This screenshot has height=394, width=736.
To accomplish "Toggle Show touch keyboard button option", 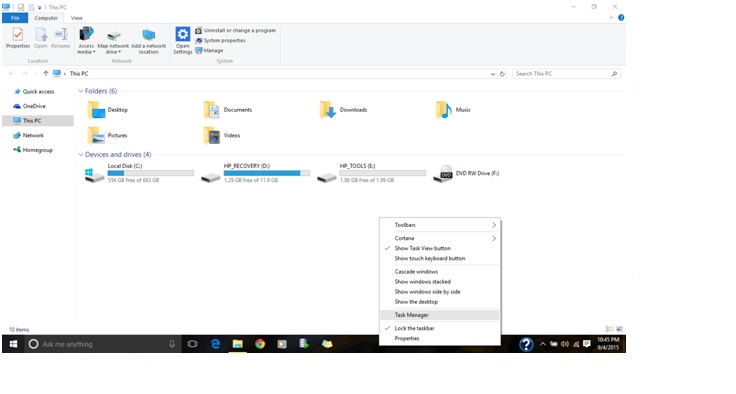I will pyautogui.click(x=440, y=258).
